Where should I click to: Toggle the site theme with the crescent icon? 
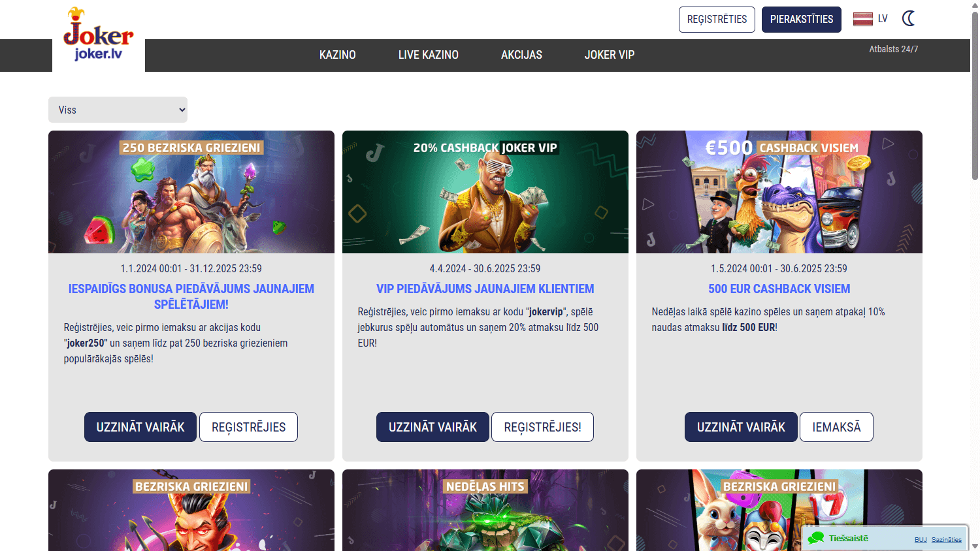pyautogui.click(x=909, y=19)
